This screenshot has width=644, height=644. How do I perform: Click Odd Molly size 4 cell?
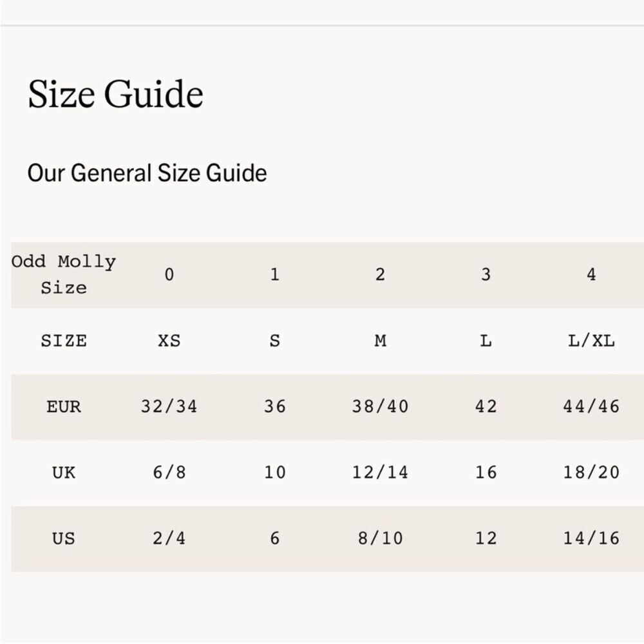click(x=591, y=274)
